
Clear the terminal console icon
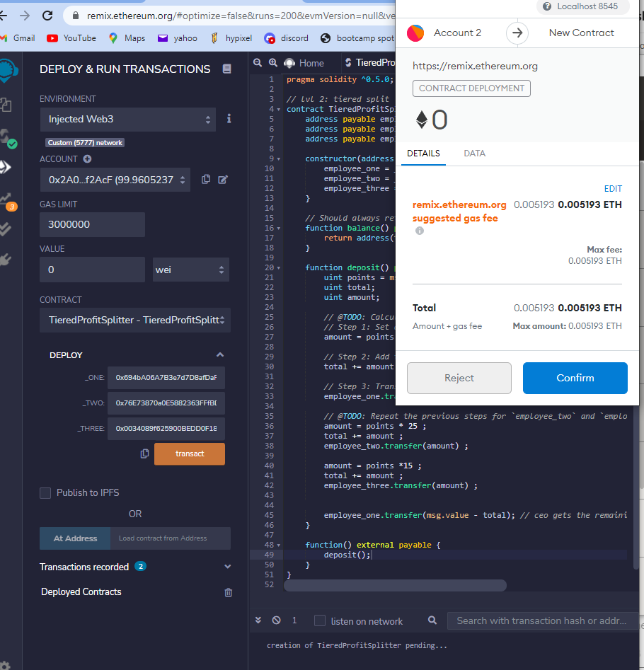pyautogui.click(x=277, y=620)
